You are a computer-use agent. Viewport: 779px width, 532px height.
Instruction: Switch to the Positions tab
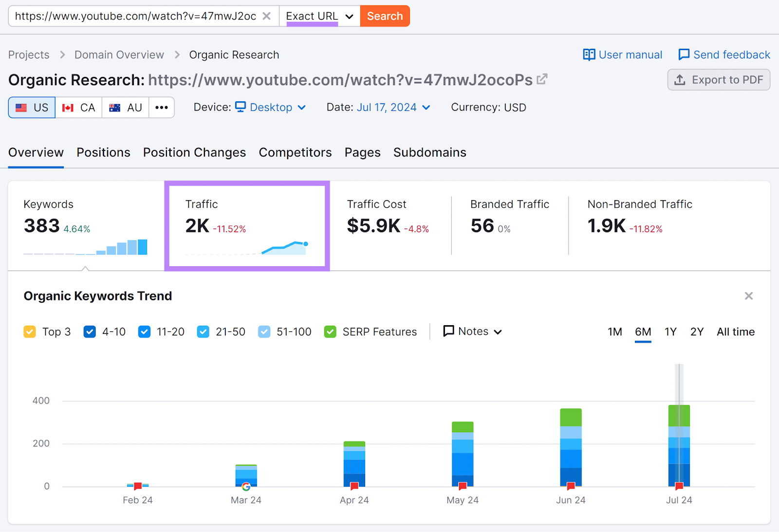(103, 152)
